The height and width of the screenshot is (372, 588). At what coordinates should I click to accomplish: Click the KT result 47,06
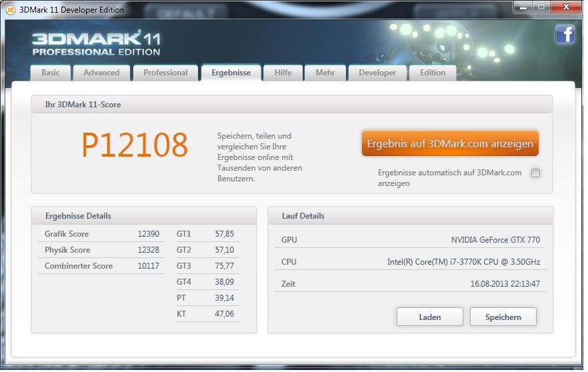pos(224,314)
